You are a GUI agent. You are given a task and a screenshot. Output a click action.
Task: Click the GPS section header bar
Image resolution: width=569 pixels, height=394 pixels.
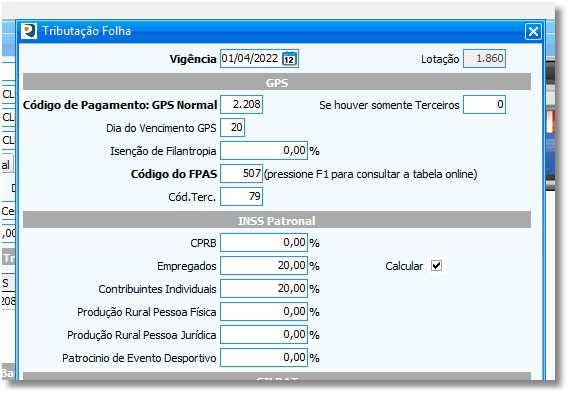277,82
